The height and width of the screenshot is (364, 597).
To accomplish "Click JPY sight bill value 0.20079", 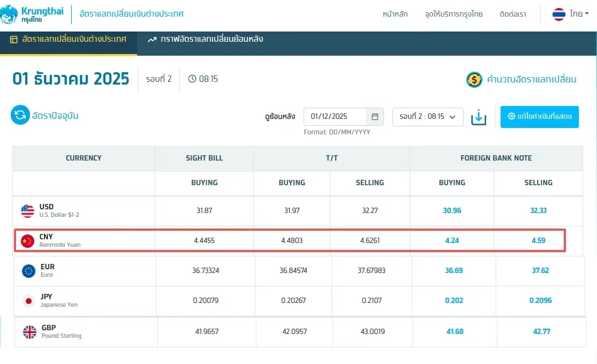I will [206, 300].
